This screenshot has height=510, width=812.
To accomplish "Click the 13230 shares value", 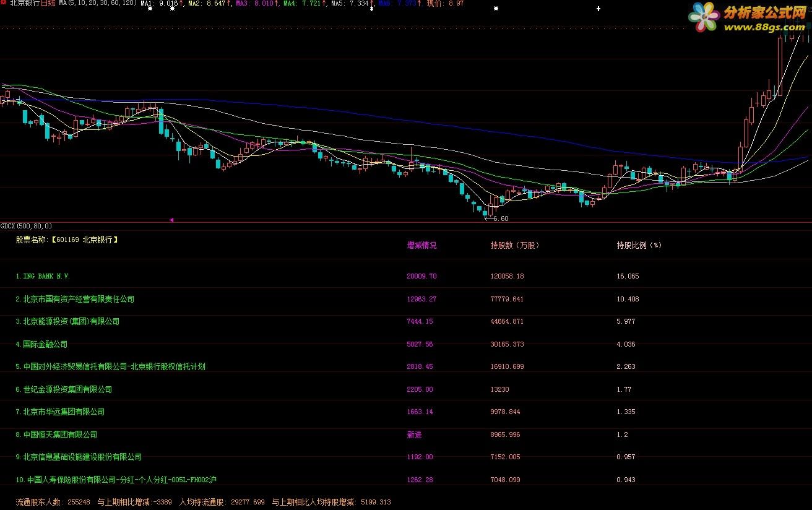I will [499, 389].
